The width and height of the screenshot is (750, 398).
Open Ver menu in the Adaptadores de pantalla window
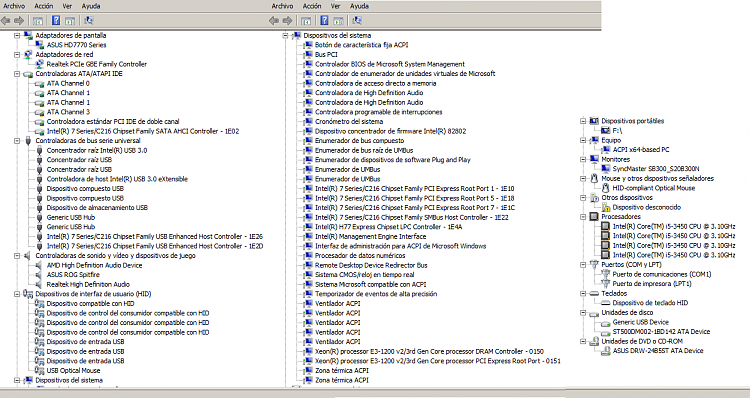coord(67,6)
